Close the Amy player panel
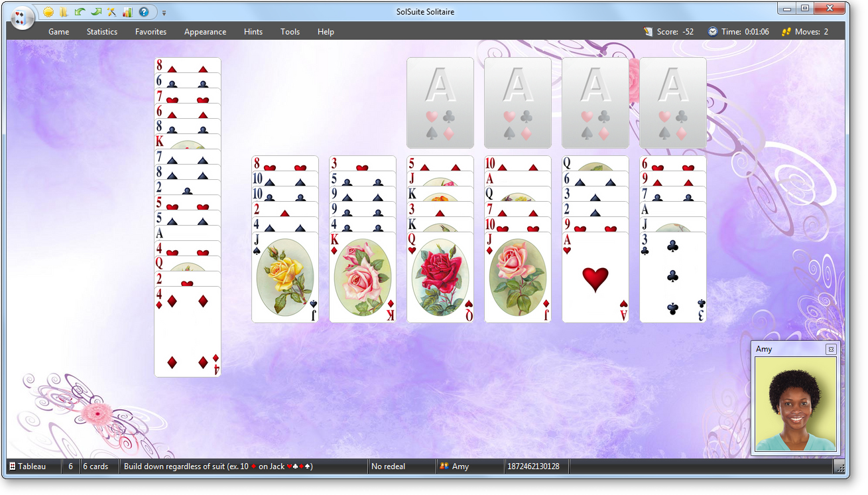The height and width of the screenshot is (495, 868). pyautogui.click(x=830, y=349)
